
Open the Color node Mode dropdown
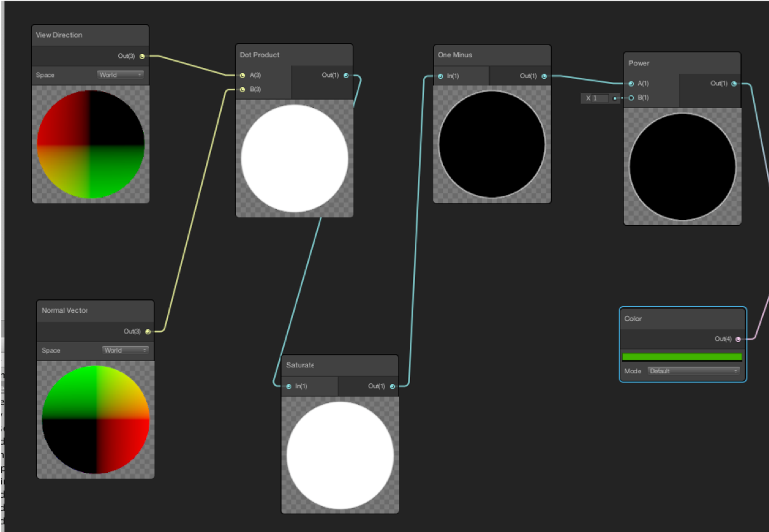[x=694, y=371]
